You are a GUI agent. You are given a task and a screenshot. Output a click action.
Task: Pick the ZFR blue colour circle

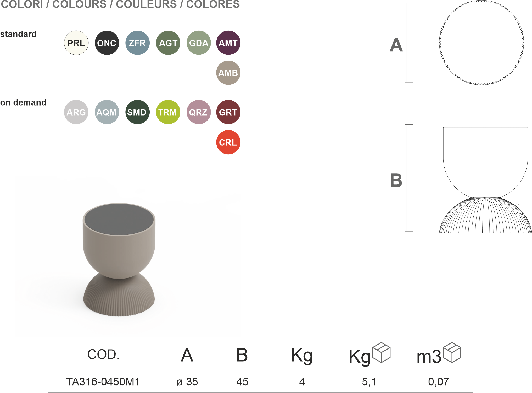(x=137, y=43)
